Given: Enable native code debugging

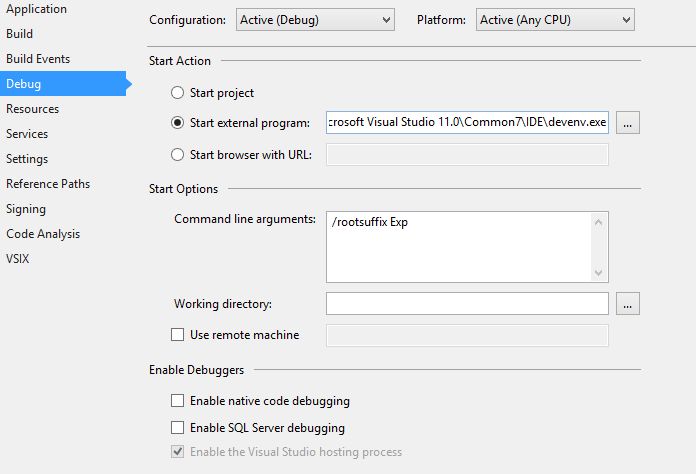Looking at the screenshot, I should (178, 400).
